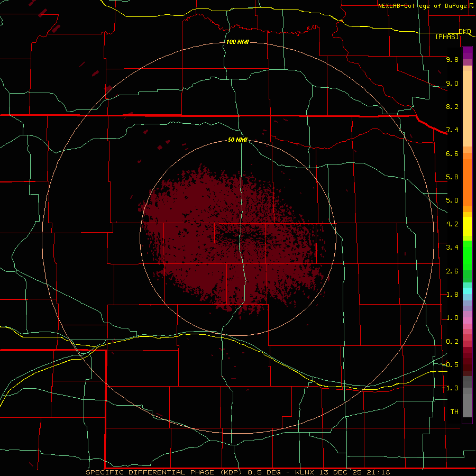476x476 pixels.
Task: Click the small logo icon after DuPage
Action: click(471, 5)
